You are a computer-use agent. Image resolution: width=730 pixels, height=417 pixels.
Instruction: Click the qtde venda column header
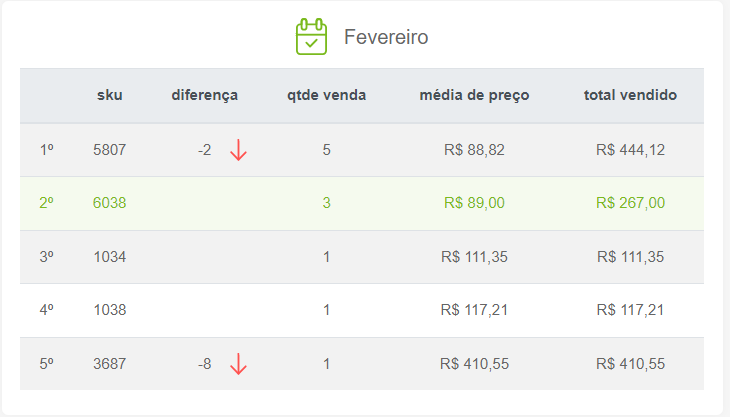(x=326, y=95)
